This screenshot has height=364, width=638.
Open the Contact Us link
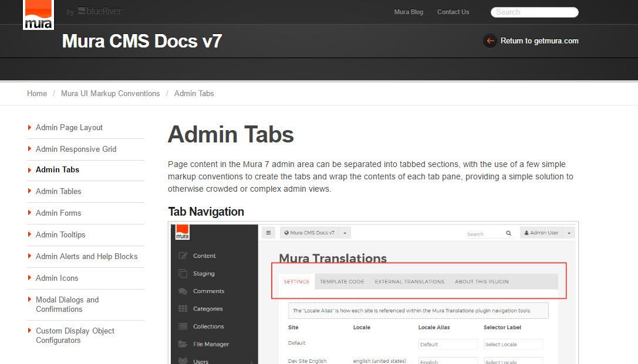[x=453, y=12]
